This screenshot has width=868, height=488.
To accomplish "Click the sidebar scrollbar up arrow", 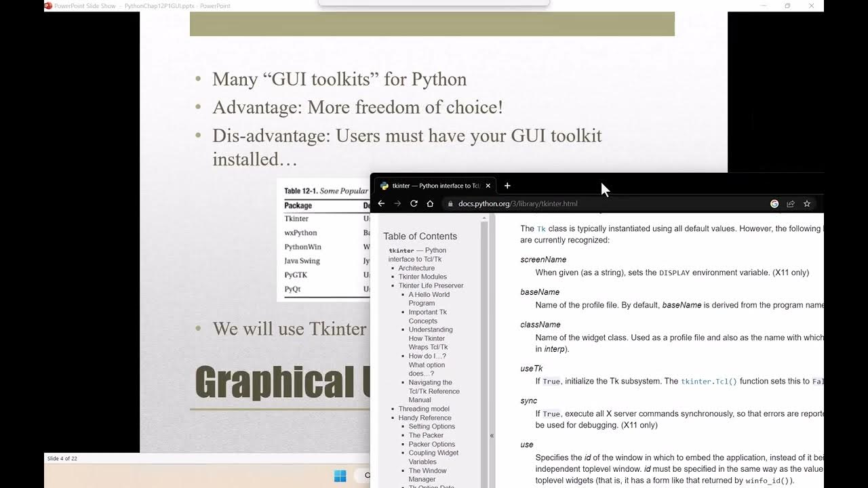I will coord(484,218).
